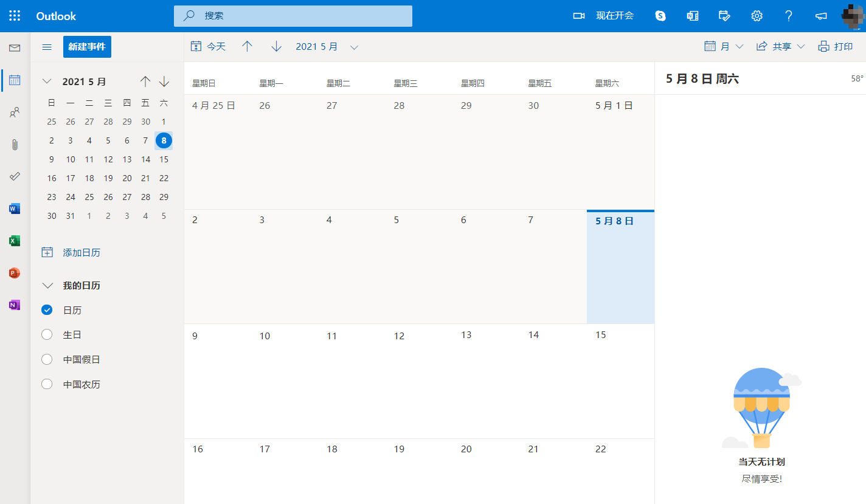This screenshot has height=504, width=866.
Task: Launch Excel from the sidebar
Action: 15,241
